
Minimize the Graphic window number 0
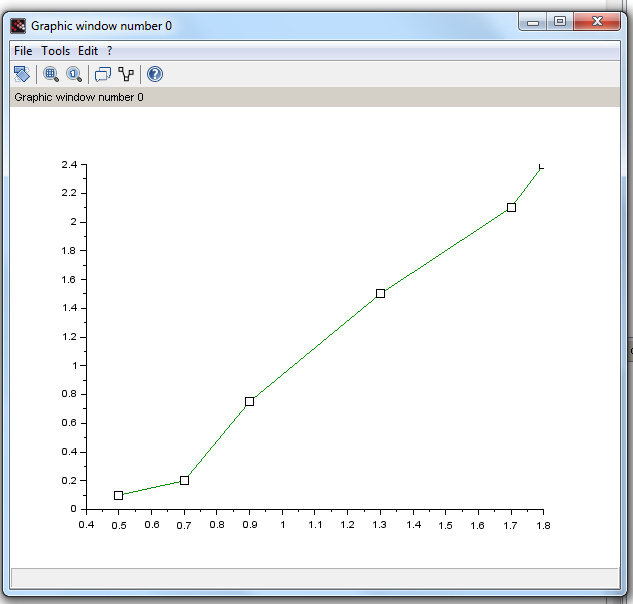pos(532,21)
